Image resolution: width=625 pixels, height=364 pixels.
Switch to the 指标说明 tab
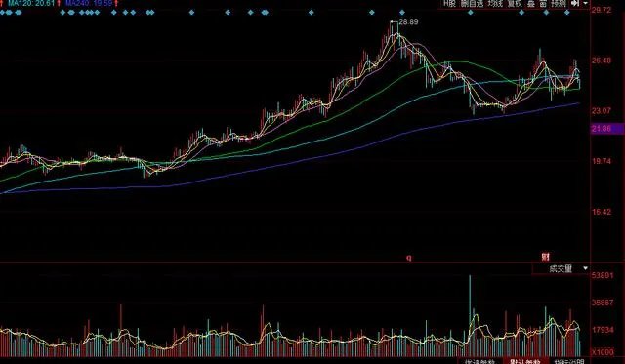569,362
